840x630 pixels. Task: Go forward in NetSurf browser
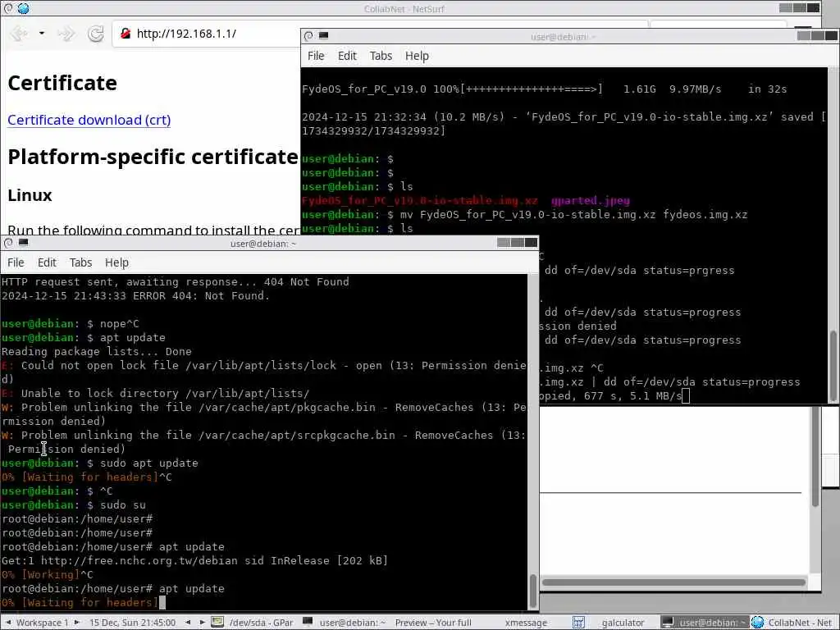pos(66,34)
